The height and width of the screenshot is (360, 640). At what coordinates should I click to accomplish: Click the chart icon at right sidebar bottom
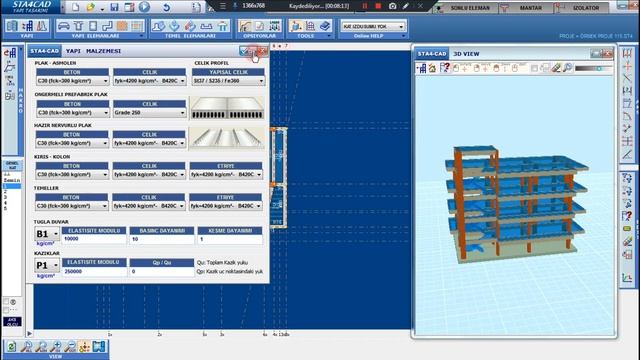click(x=627, y=278)
